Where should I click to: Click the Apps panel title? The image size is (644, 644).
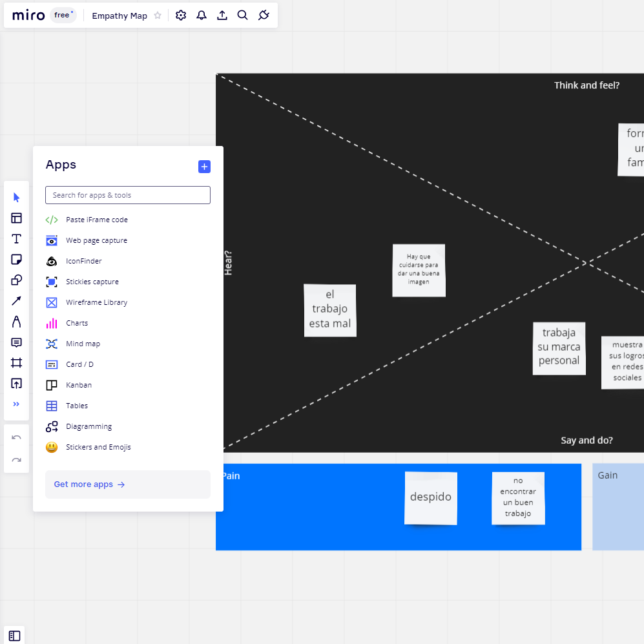tap(61, 165)
